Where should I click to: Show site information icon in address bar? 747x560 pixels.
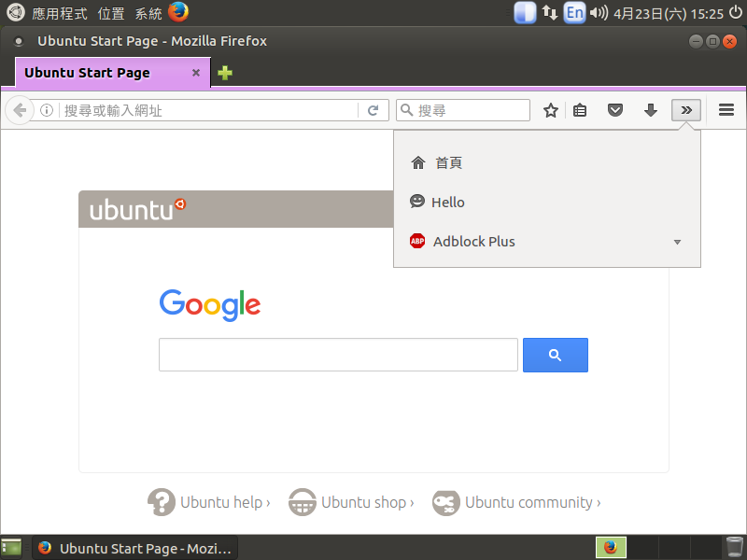[47, 110]
